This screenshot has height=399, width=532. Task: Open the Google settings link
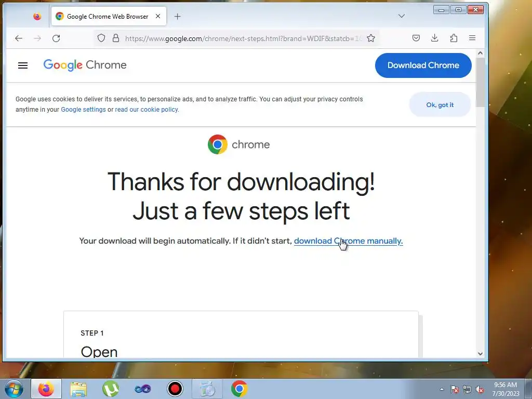(83, 110)
